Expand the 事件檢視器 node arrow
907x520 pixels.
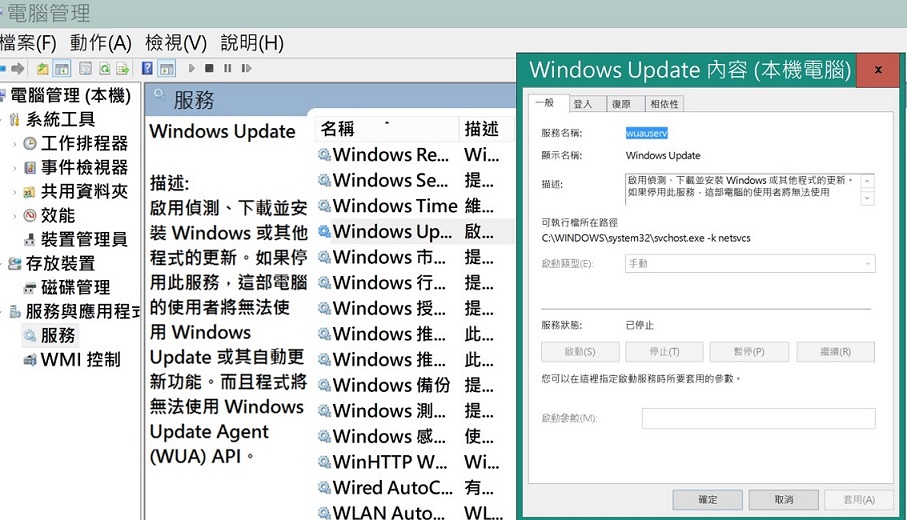[14, 168]
